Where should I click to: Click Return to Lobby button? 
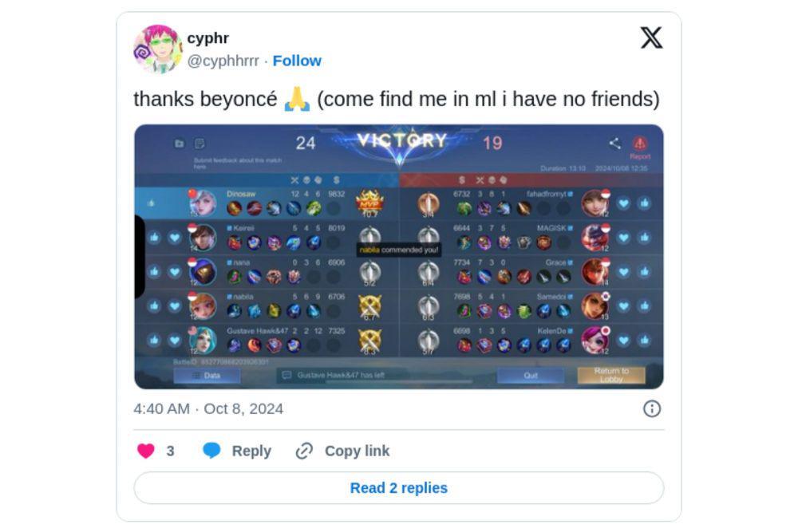coord(611,376)
